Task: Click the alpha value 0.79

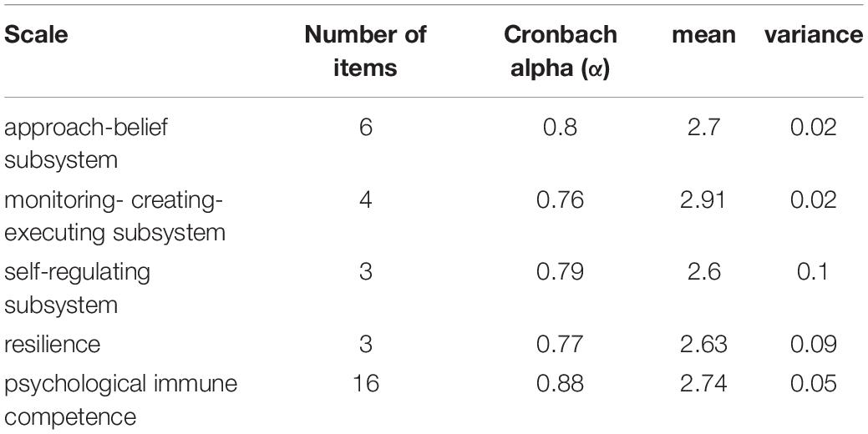Action: pos(560,272)
